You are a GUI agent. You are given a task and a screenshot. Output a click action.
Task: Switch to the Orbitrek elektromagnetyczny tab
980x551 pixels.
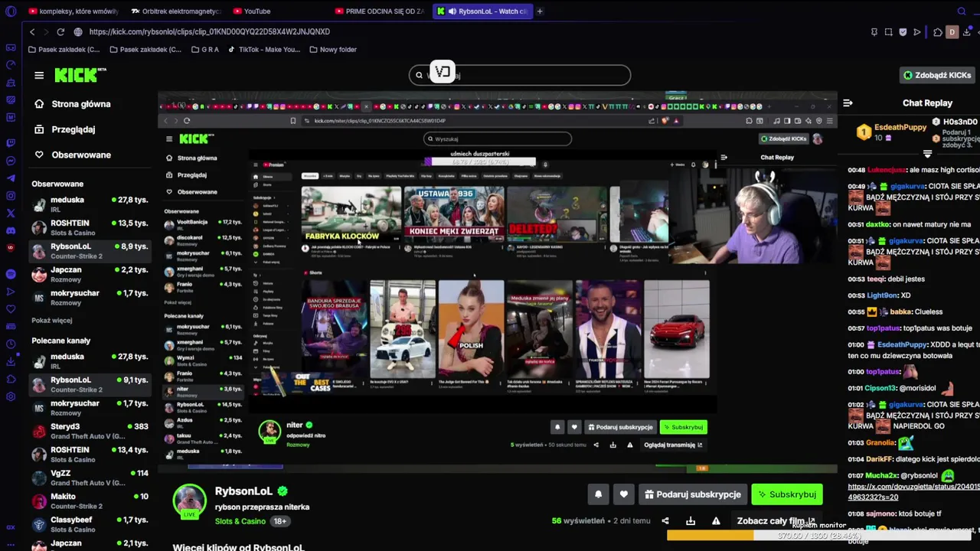[x=176, y=11]
